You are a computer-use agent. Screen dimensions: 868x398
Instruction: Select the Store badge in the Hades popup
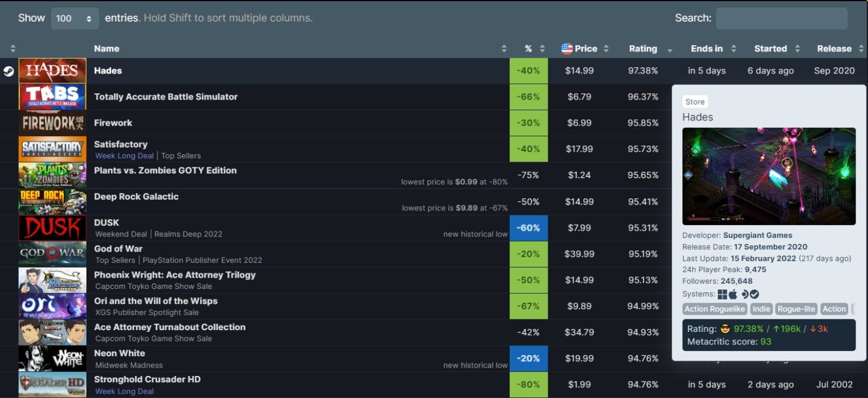click(x=695, y=101)
